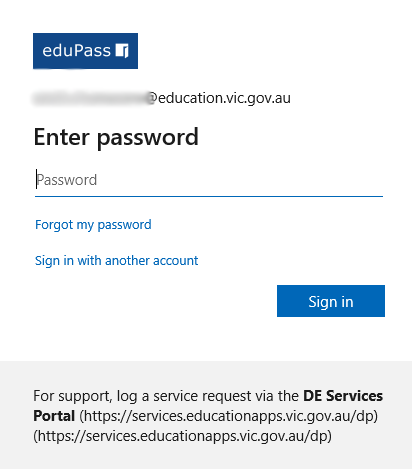The image size is (412, 469).
Task: Open the services portal URL on the last line
Action: (183, 436)
